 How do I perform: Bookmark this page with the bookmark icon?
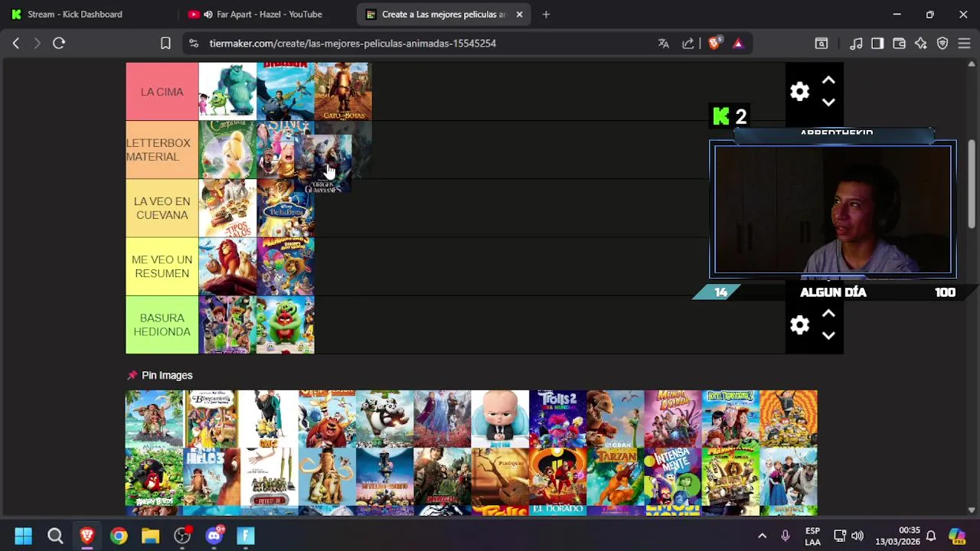point(165,44)
